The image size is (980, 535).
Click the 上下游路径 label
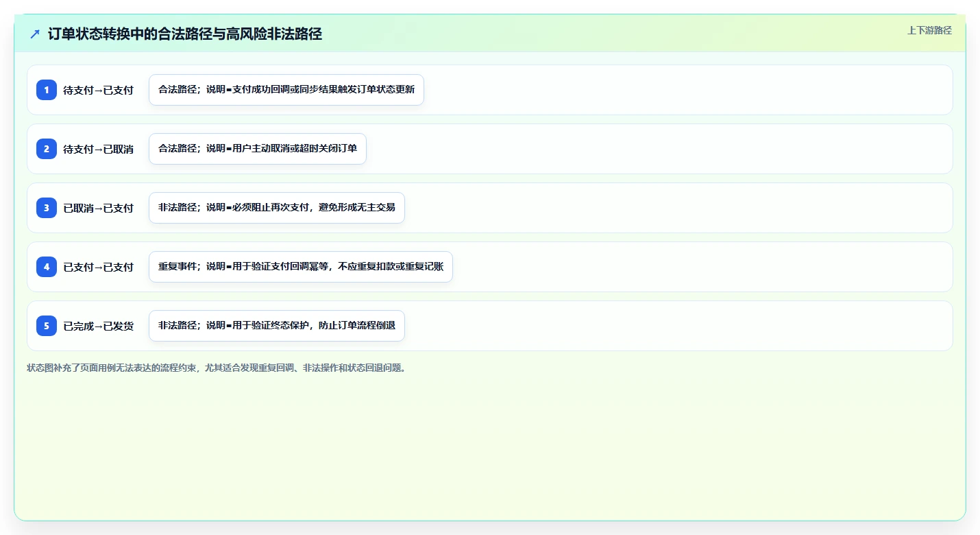(929, 30)
